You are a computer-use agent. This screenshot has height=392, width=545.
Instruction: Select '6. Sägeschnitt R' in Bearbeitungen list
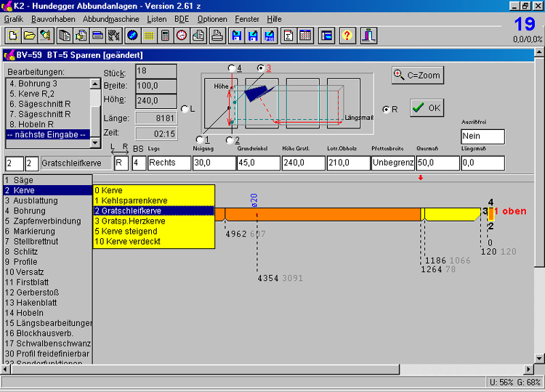[48, 104]
